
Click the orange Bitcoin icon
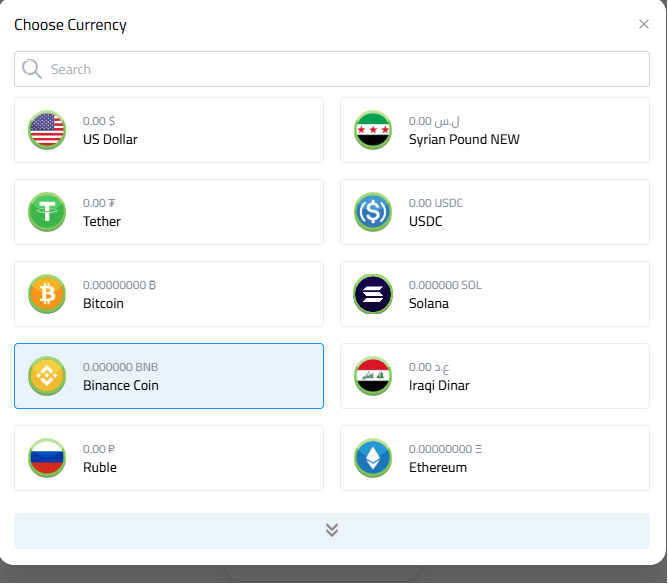coord(47,294)
